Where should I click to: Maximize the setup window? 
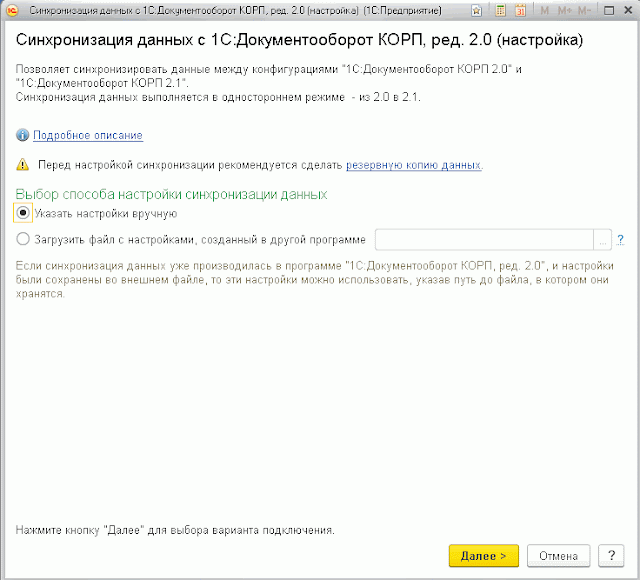tap(609, 11)
